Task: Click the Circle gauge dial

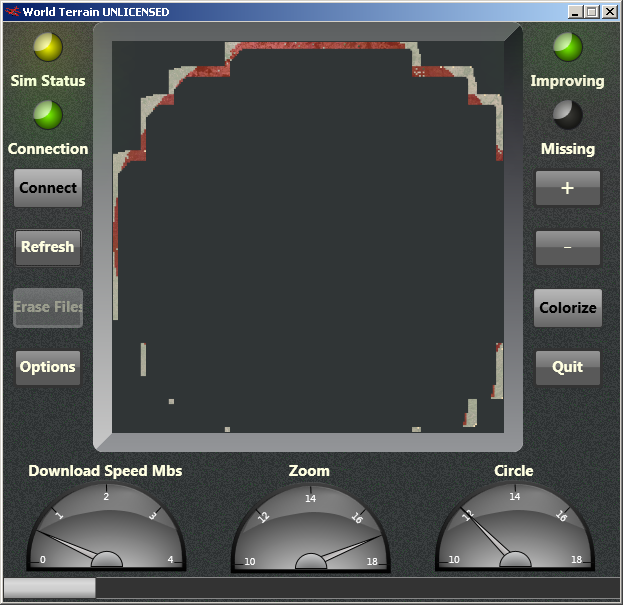Action: click(515, 527)
